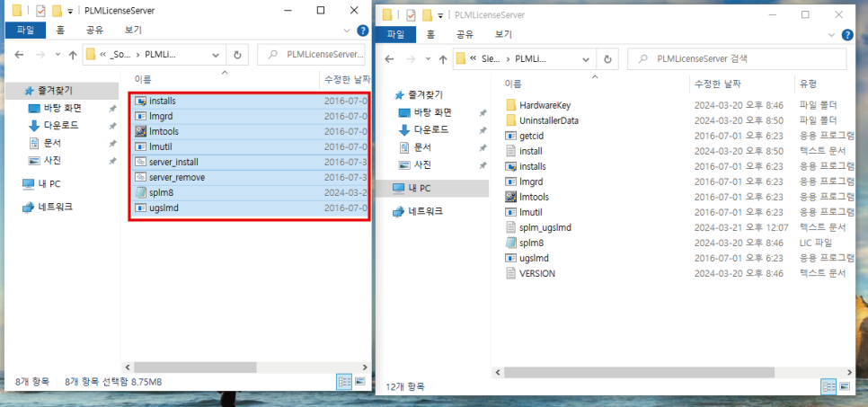Open quick access toolbar dropdown in right window
This screenshot has width=868, height=407.
[440, 15]
